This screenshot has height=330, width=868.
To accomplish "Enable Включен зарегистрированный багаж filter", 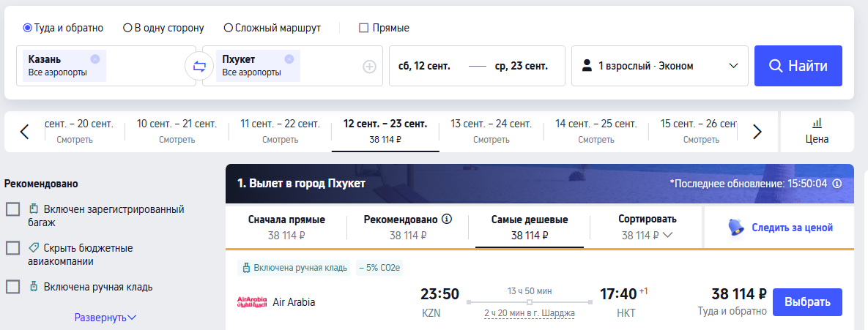I will 13,210.
